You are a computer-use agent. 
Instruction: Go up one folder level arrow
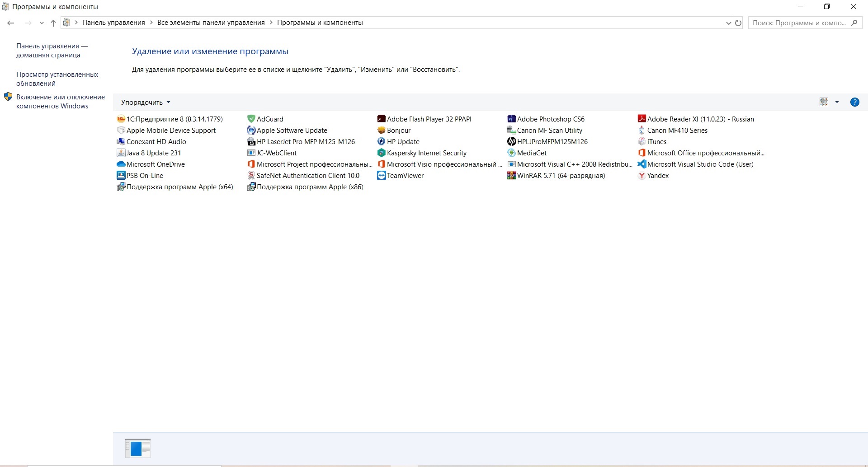point(53,23)
